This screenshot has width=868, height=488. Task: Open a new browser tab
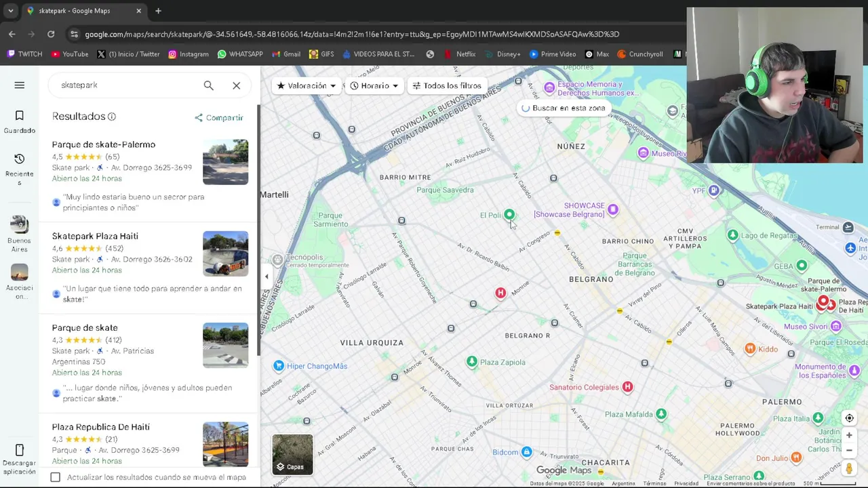[158, 11]
